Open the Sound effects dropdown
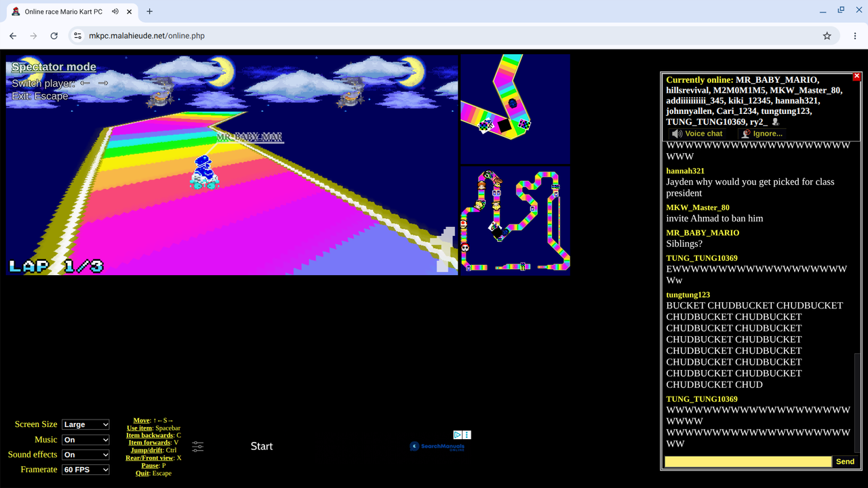This screenshot has height=488, width=868. coord(85,455)
